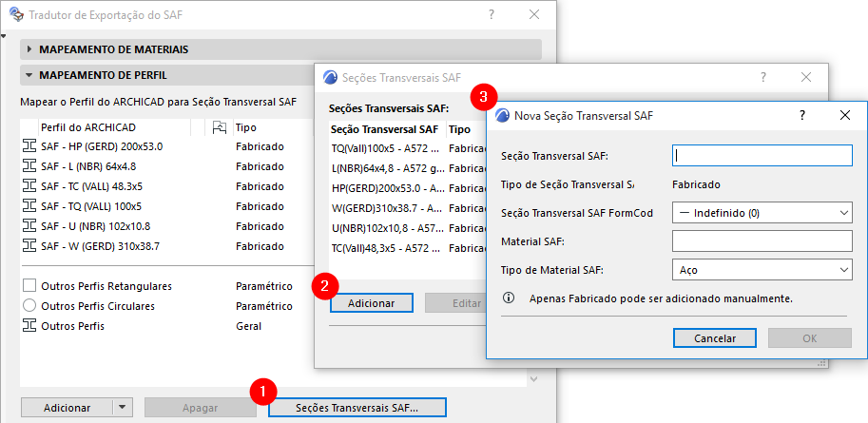This screenshot has height=423, width=868.
Task: Click the I-beam profile icon for SAF - TQ (VALL) 100x5
Action: tap(29, 206)
